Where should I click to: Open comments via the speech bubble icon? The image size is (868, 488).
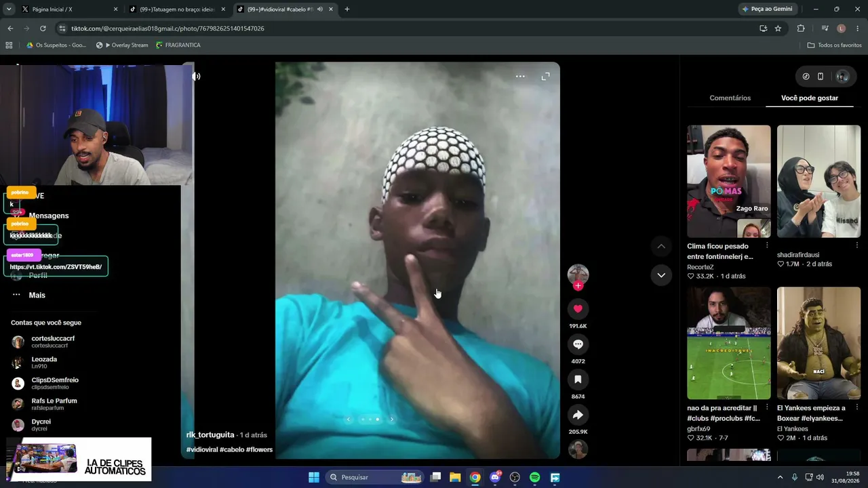(578, 344)
